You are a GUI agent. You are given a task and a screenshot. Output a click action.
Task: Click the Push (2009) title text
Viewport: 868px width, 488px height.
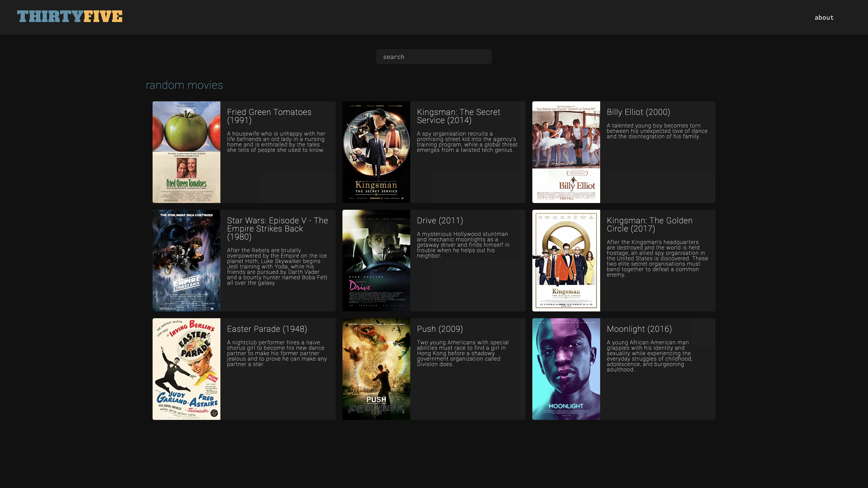tap(440, 329)
